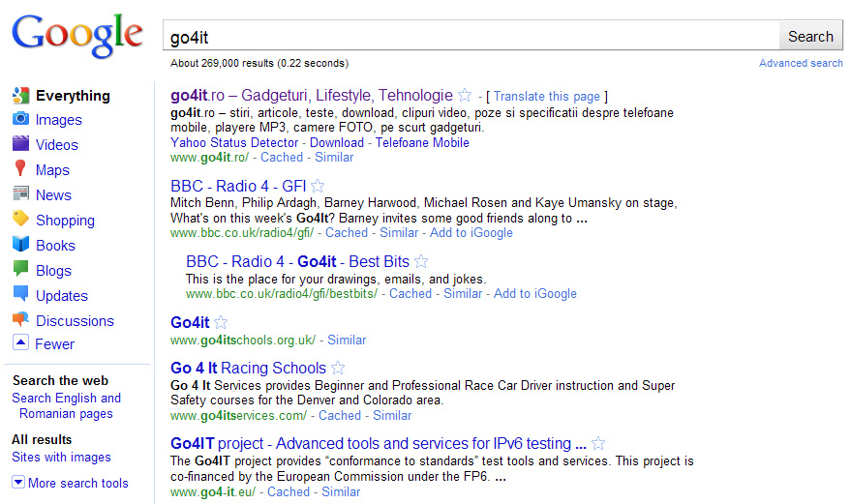The image size is (851, 504).
Task: Filter by Sites with images
Action: pyautogui.click(x=61, y=458)
